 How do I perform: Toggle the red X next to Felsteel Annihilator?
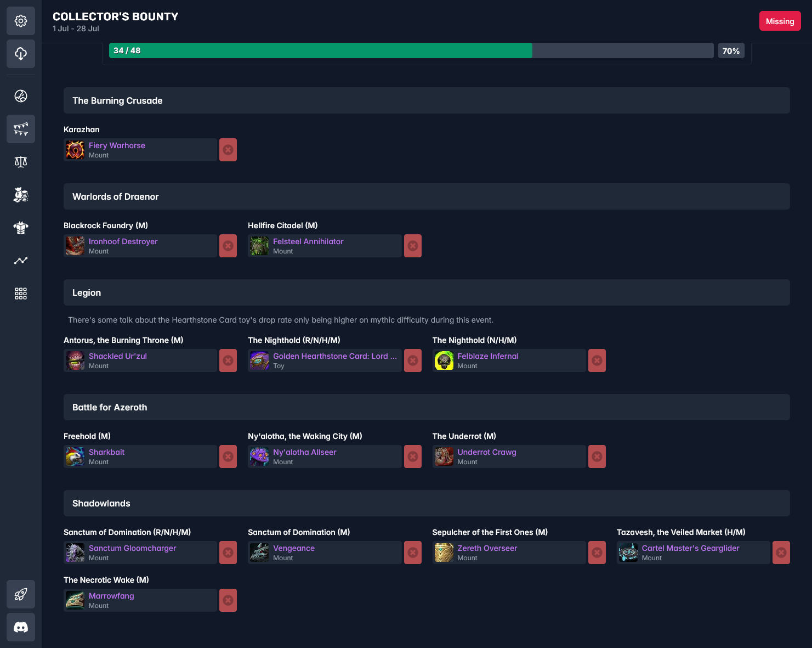[413, 246]
